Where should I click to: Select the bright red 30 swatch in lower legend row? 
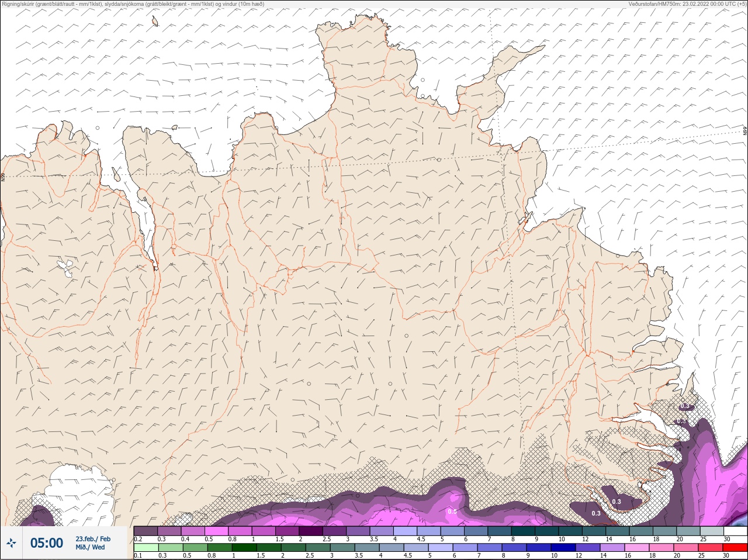(735, 547)
